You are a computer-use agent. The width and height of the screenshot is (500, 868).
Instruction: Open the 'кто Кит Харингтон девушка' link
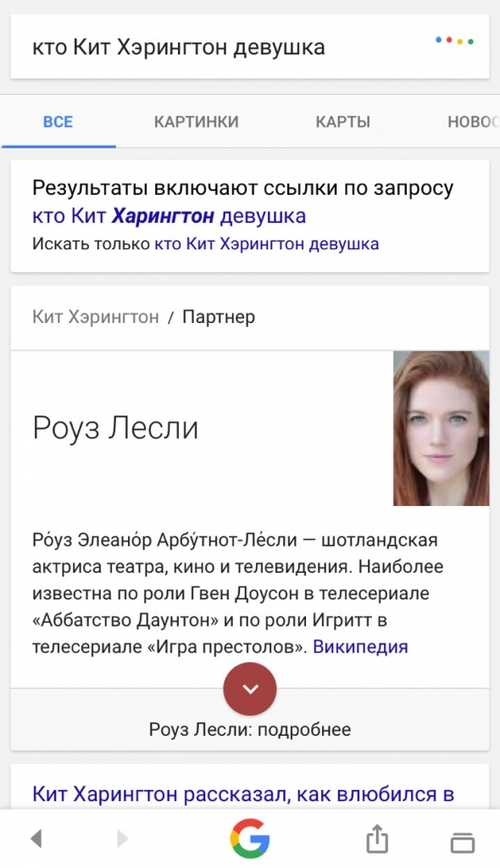pyautogui.click(x=169, y=216)
